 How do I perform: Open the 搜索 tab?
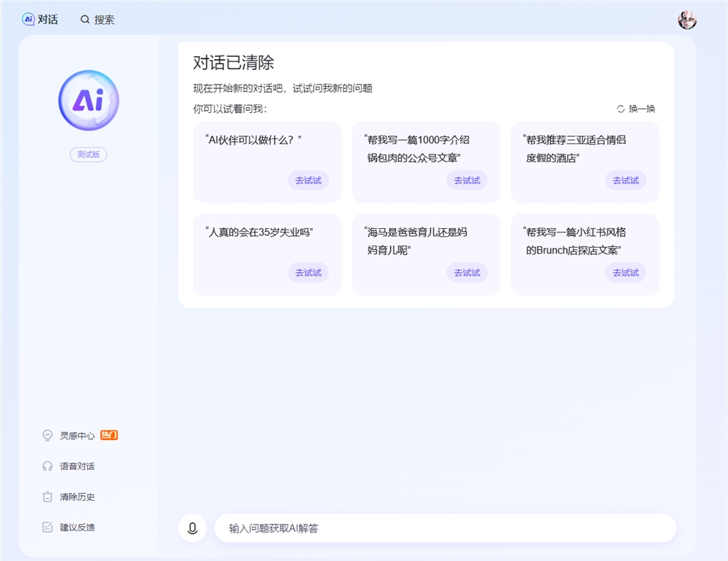click(98, 20)
